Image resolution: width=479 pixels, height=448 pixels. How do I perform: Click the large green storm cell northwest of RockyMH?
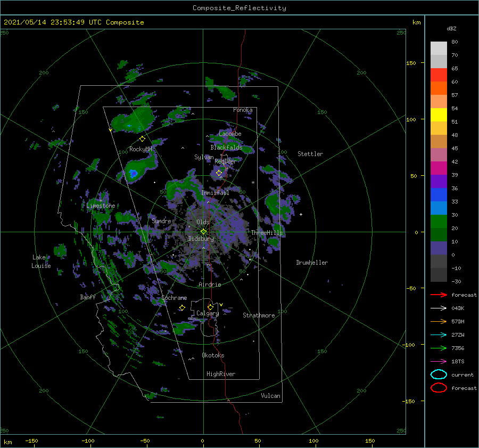pos(133,120)
